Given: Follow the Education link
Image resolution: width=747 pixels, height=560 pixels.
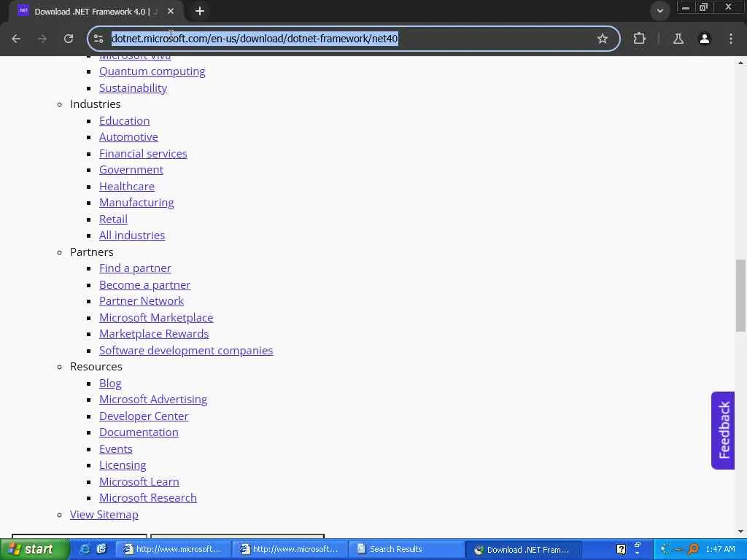Looking at the screenshot, I should click(x=124, y=121).
